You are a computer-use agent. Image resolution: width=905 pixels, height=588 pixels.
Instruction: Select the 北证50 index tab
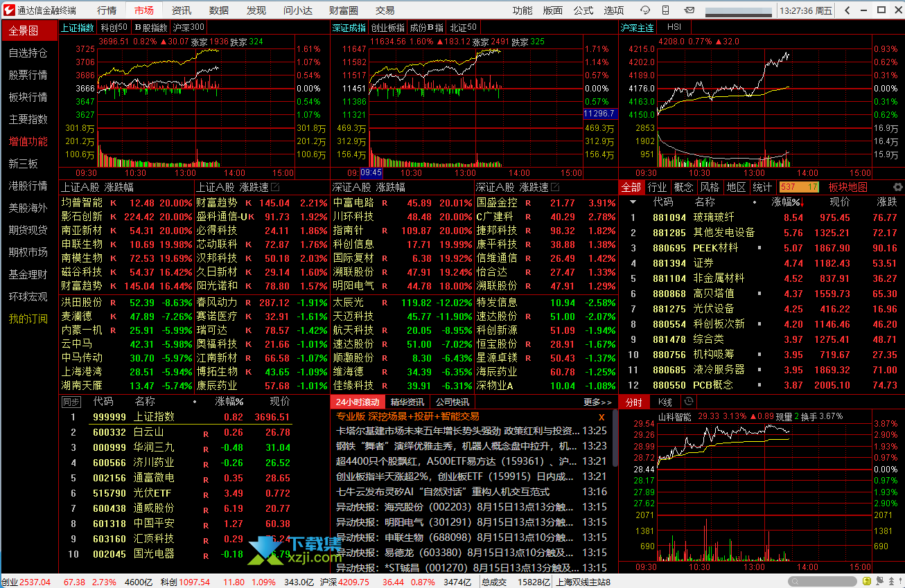[x=464, y=28]
